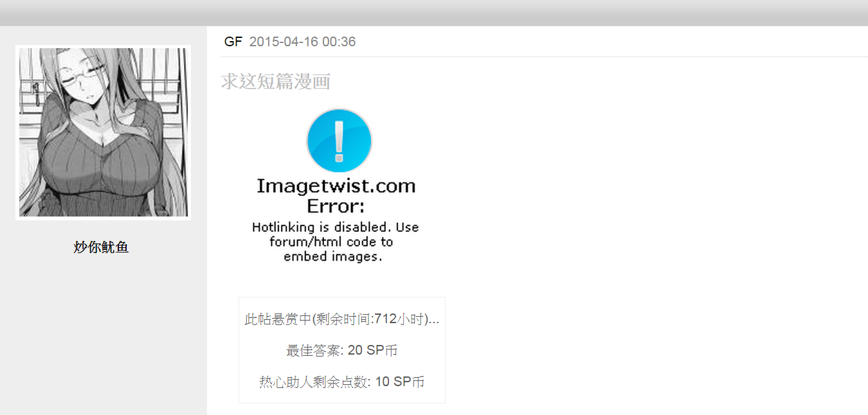Open user profile 炒你鱿鱼
This screenshot has width=868, height=415.
pyautogui.click(x=101, y=247)
